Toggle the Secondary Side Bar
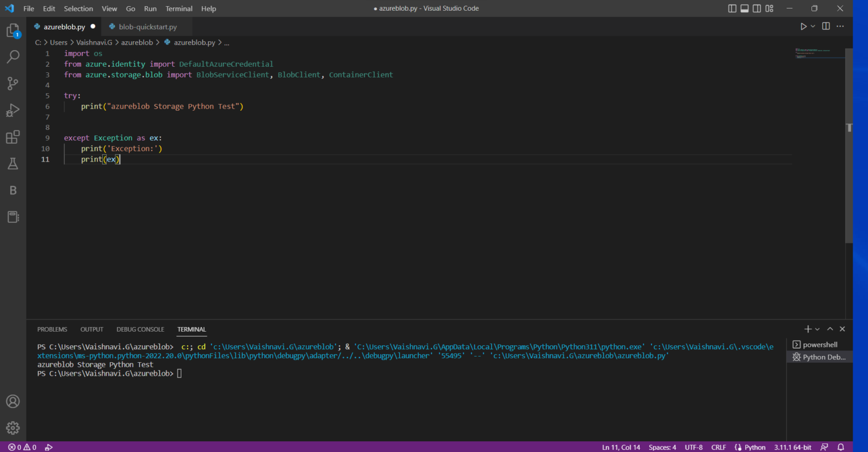The image size is (868, 452). [x=756, y=8]
